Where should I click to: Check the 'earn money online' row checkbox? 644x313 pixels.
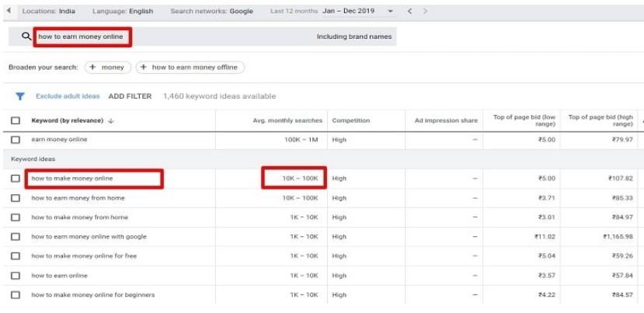click(16, 140)
